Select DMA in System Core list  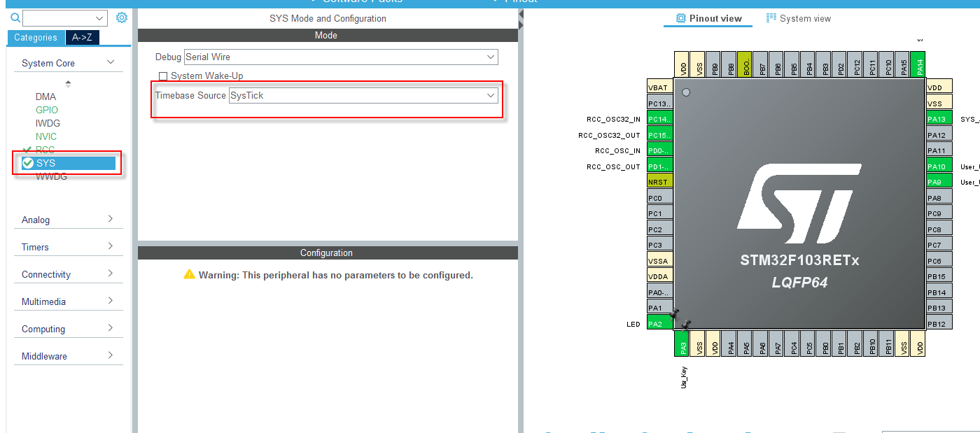tap(46, 97)
